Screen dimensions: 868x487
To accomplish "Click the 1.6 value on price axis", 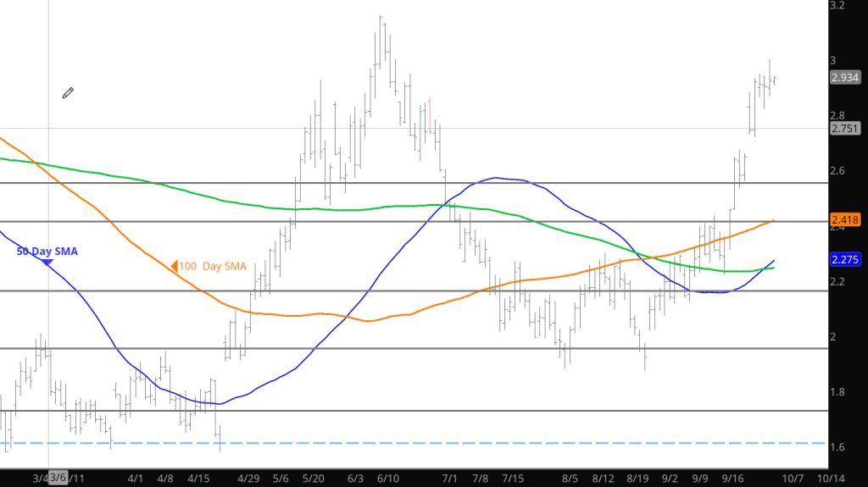I will (837, 447).
